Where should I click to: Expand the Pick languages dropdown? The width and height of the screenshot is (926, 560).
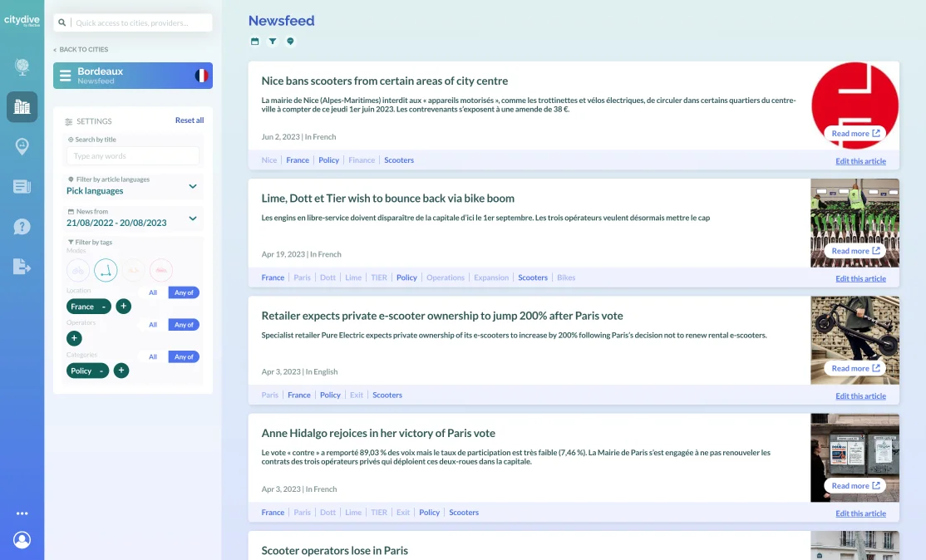[x=192, y=186]
